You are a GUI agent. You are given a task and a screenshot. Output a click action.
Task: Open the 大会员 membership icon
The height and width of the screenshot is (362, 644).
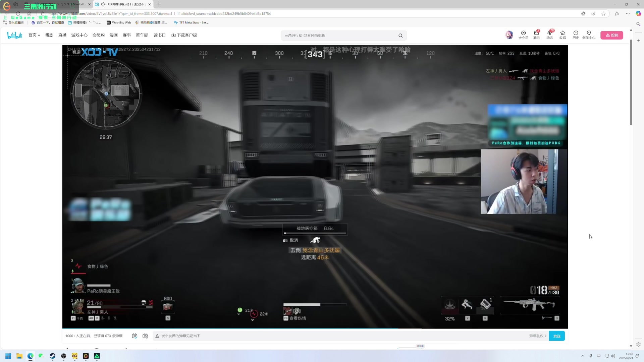click(x=523, y=35)
